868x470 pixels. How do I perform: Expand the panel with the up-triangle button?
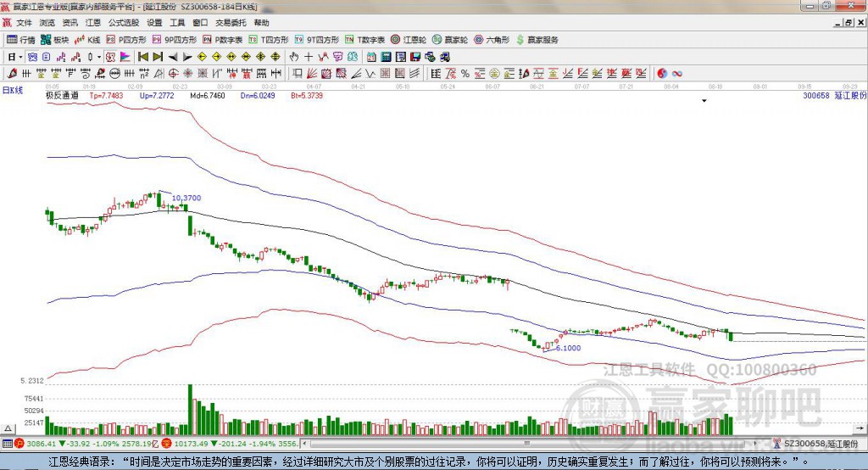pos(8,428)
